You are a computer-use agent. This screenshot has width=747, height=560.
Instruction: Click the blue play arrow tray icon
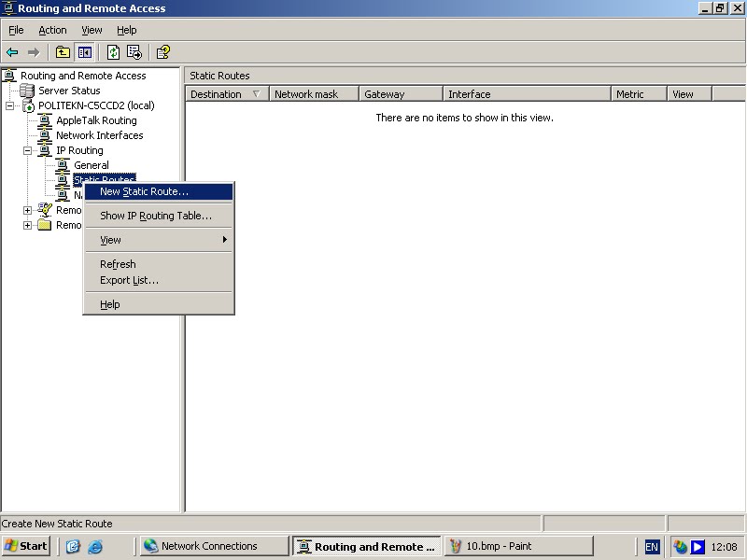[x=698, y=547]
